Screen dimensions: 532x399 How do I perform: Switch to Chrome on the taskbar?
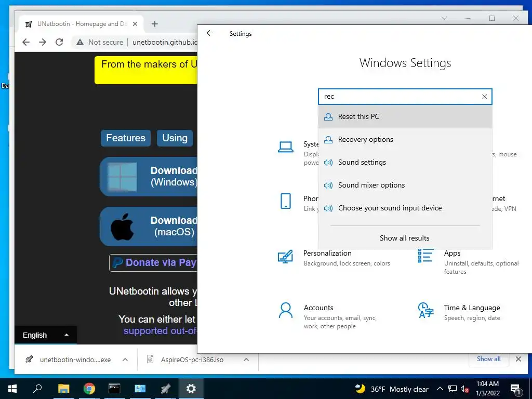pyautogui.click(x=89, y=389)
